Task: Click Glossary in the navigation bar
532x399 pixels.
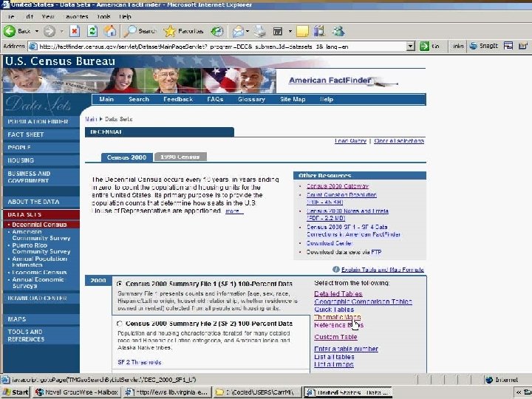Action: [x=251, y=100]
